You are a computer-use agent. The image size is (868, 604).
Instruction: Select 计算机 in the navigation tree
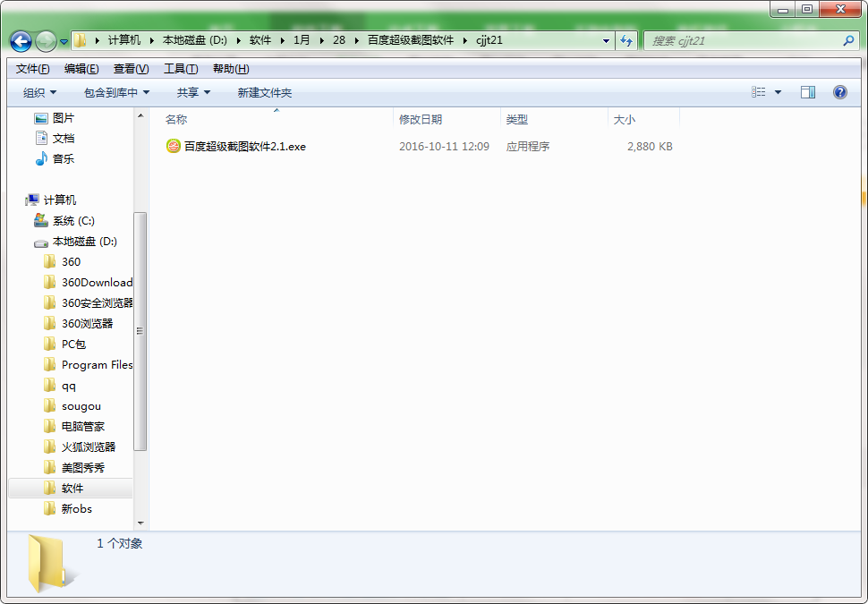(x=51, y=200)
